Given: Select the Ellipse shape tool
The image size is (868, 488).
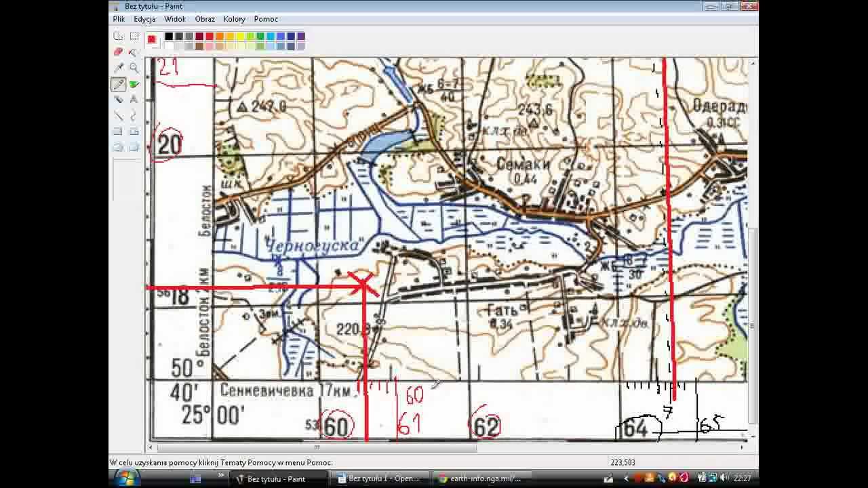Looking at the screenshot, I should 119,147.
